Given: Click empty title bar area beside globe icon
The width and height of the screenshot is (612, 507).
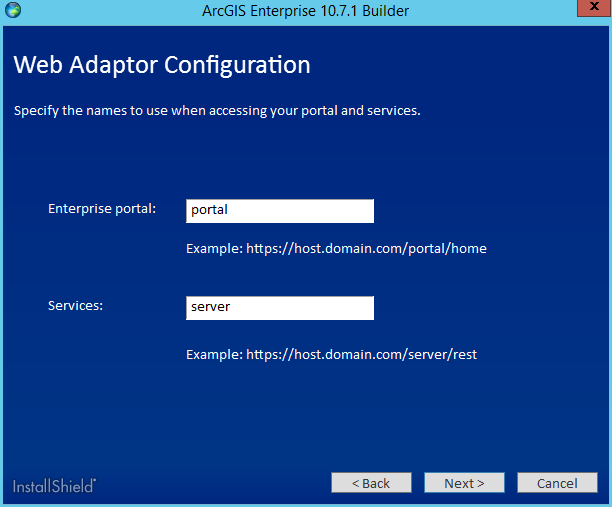Looking at the screenshot, I should point(100,10).
